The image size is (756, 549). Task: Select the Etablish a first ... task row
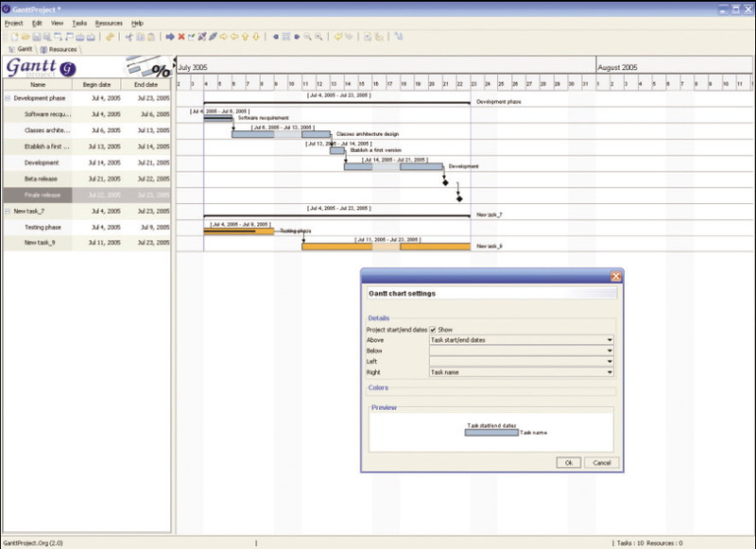(x=87, y=146)
